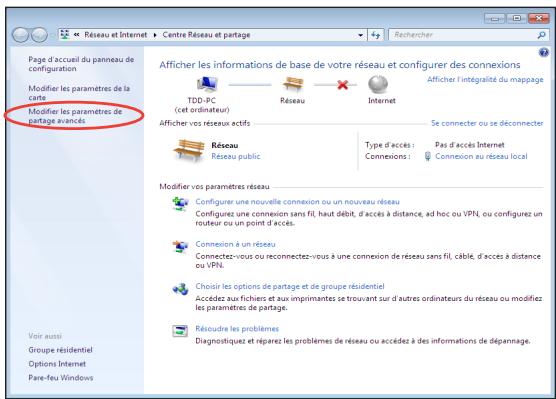Select the Centre Réseau et partage breadcrumb
The image size is (556, 399).
206,35
